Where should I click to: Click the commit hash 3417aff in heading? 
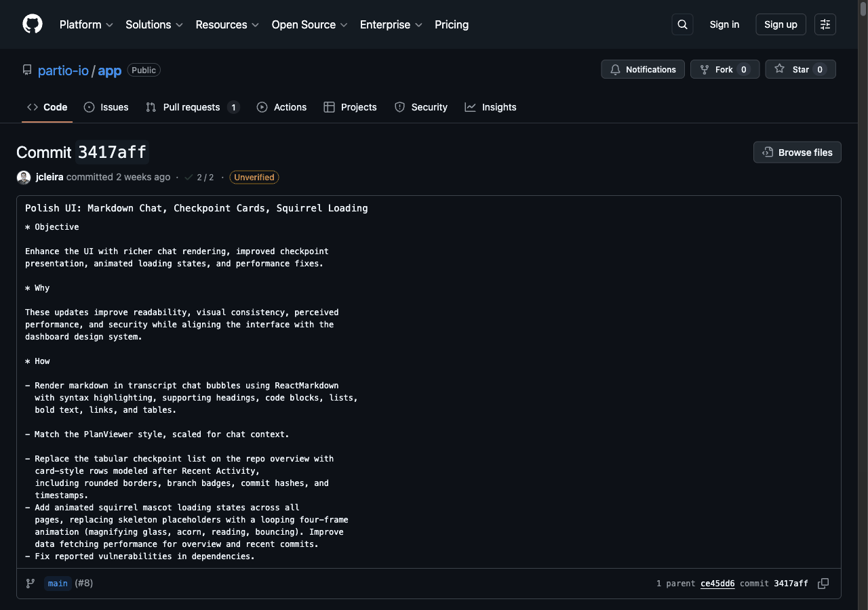click(x=112, y=152)
